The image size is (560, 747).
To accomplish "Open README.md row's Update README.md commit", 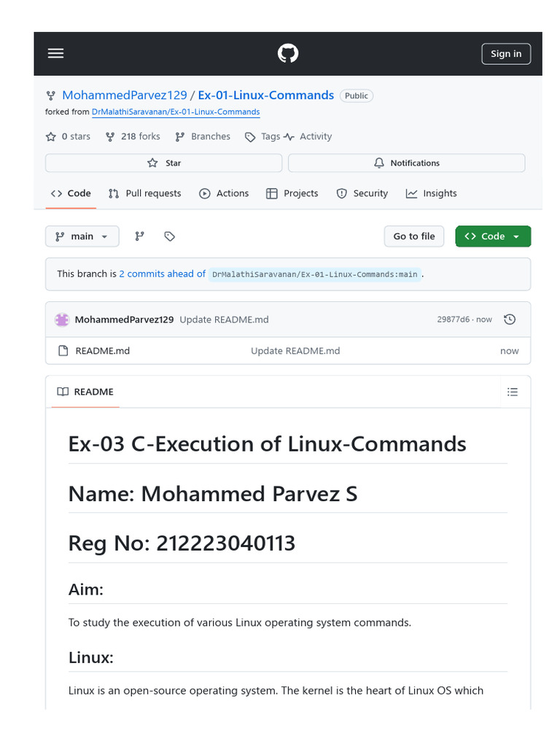I will [x=295, y=351].
